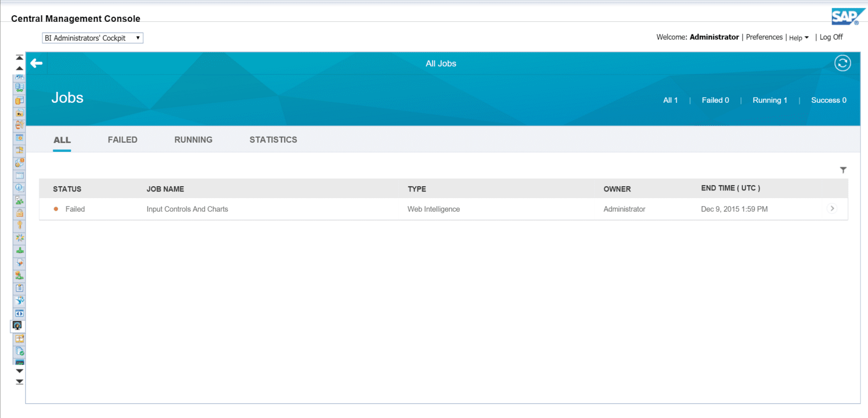The width and height of the screenshot is (868, 418).
Task: Click the orange and green users icon
Action: [x=20, y=275]
